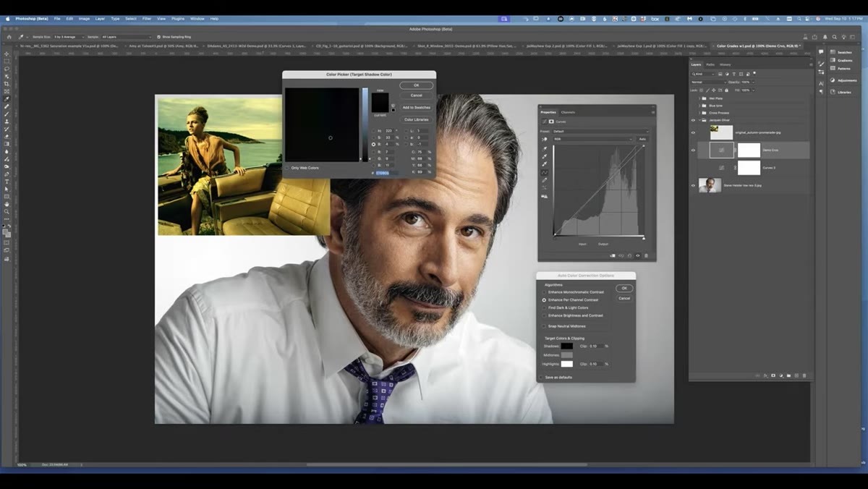Click black point eyedropper in Curves

click(545, 148)
